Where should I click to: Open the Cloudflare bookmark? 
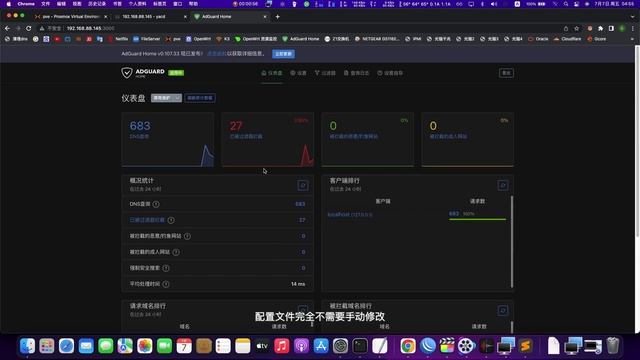(567, 39)
